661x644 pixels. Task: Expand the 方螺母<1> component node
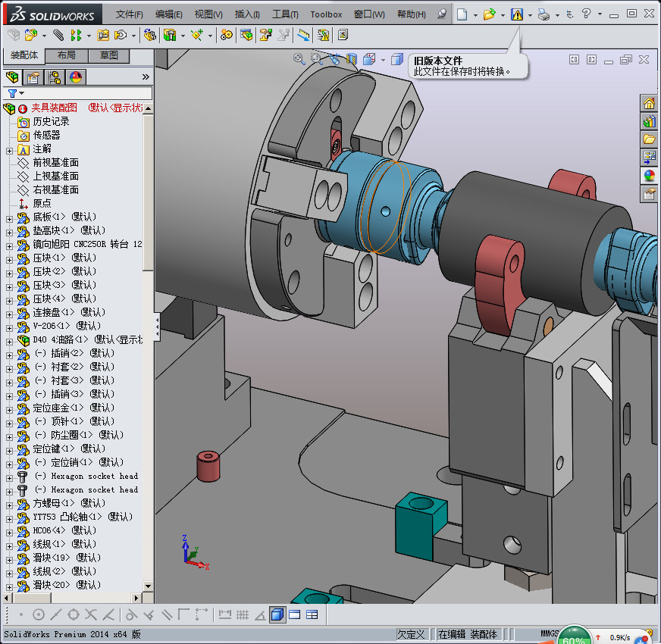(x=9, y=505)
